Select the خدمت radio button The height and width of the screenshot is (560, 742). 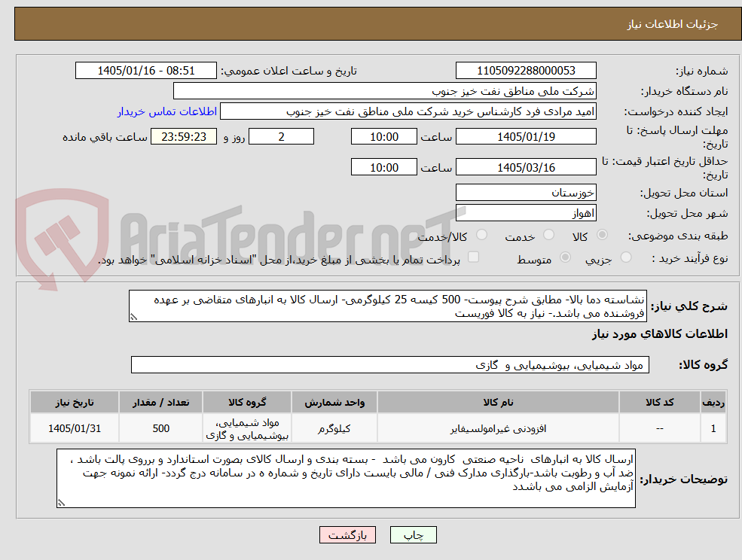click(x=549, y=235)
